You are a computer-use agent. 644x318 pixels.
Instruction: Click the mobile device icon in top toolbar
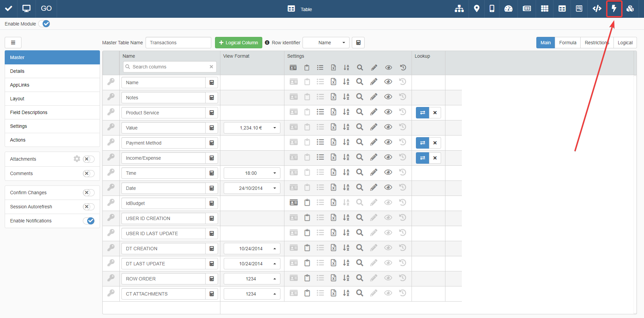(x=492, y=9)
